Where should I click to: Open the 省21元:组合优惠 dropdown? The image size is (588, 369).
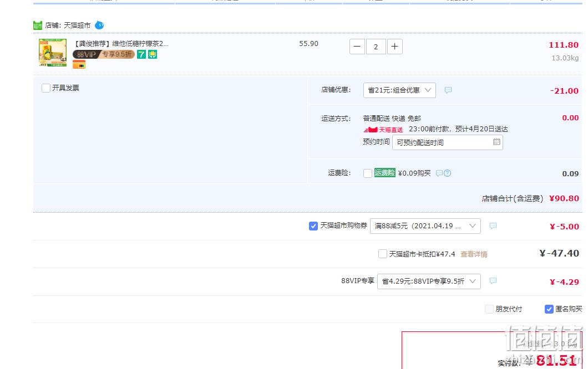[x=399, y=90]
